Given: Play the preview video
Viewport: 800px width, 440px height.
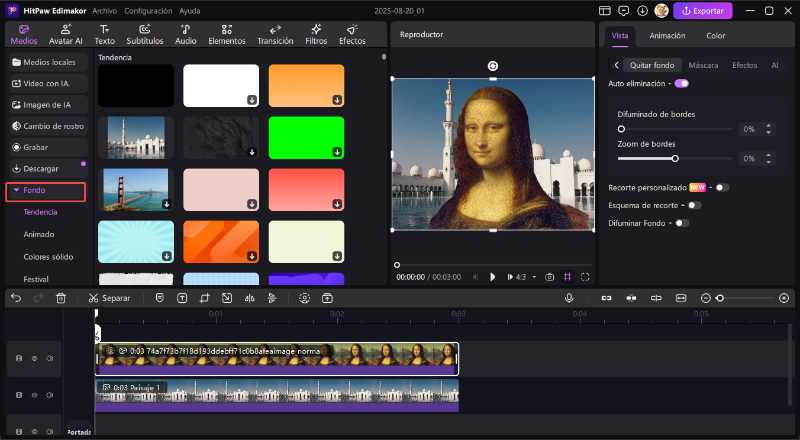Looking at the screenshot, I should (492, 277).
